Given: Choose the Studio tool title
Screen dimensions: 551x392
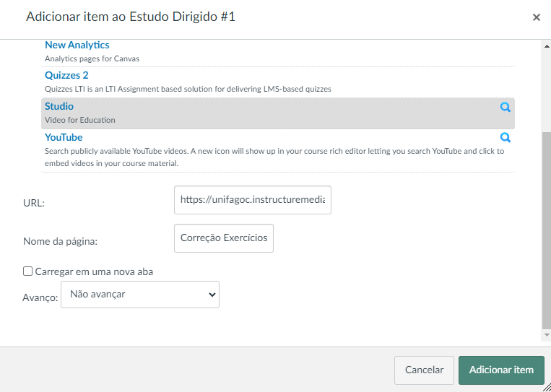Looking at the screenshot, I should (x=59, y=107).
